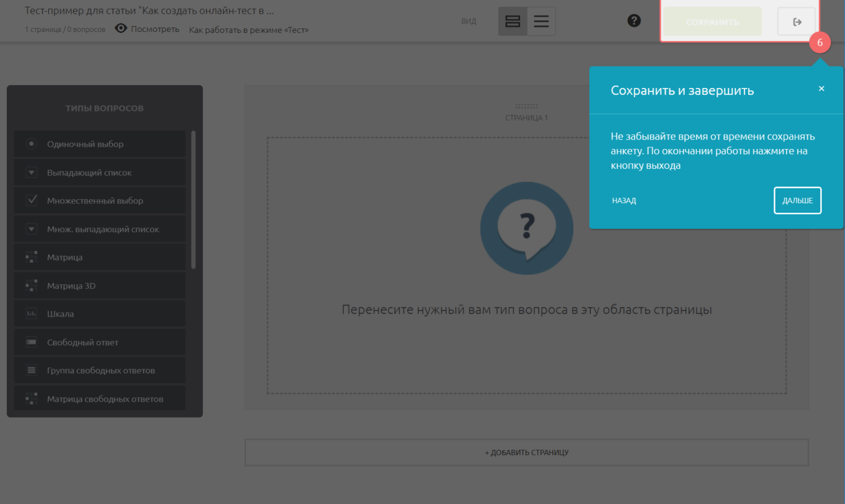The width and height of the screenshot is (845, 504).
Task: Choose Множ. выпадающий список question type
Action: pyautogui.click(x=103, y=229)
